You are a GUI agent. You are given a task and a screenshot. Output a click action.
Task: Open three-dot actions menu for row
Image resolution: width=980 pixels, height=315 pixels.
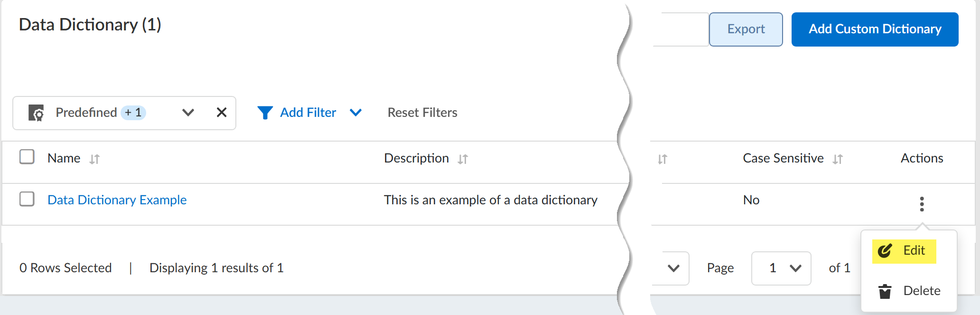(922, 204)
